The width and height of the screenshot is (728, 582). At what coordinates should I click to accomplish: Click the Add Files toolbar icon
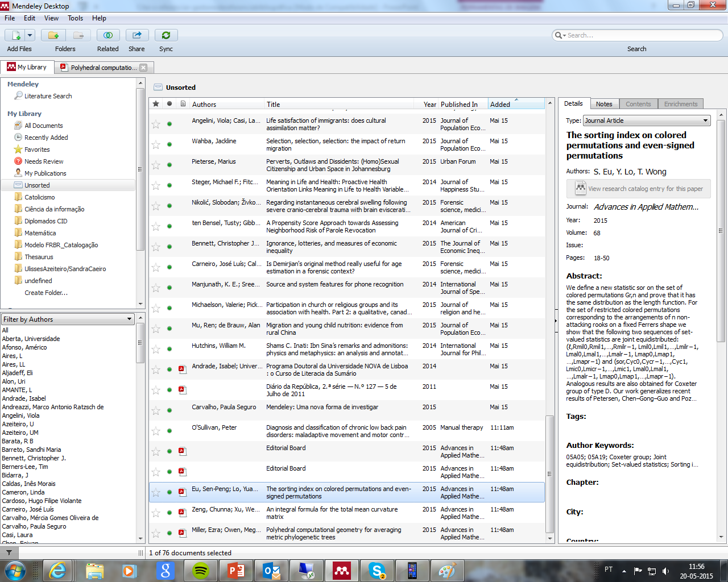tap(15, 35)
